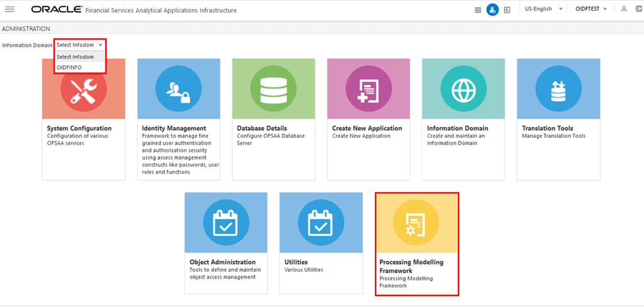
Task: Click the Processing Modelling Framework gear icon
Action: tap(416, 222)
